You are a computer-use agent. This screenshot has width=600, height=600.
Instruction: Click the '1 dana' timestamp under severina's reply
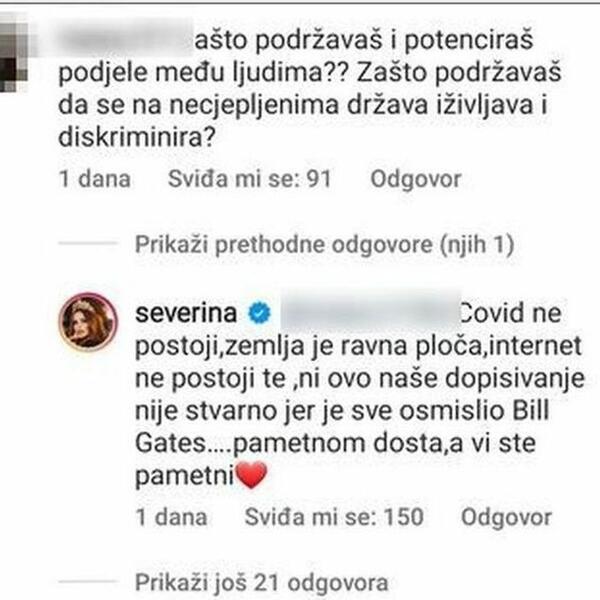pos(171,517)
